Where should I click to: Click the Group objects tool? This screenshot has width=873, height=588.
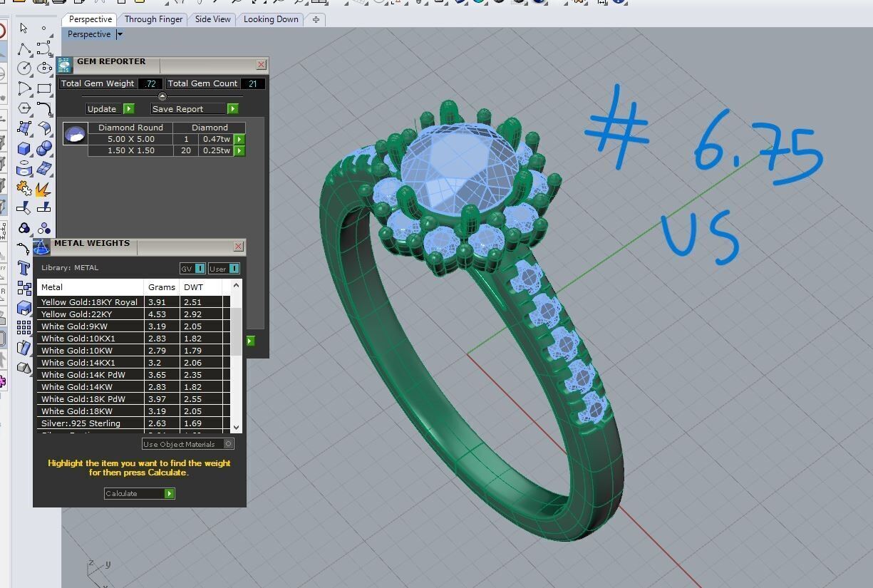pos(24,228)
